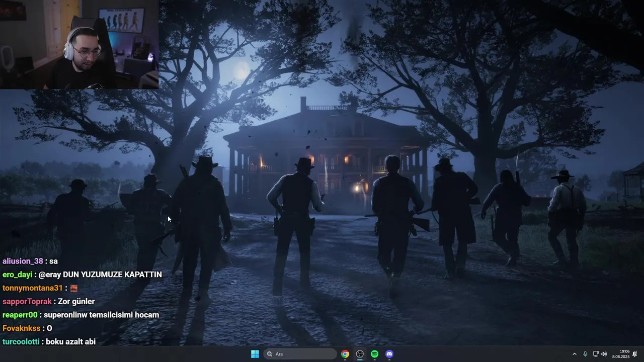This screenshot has width=644, height=362.
Task: Click the message 'boku azalt abi'
Action: pyautogui.click(x=70, y=342)
